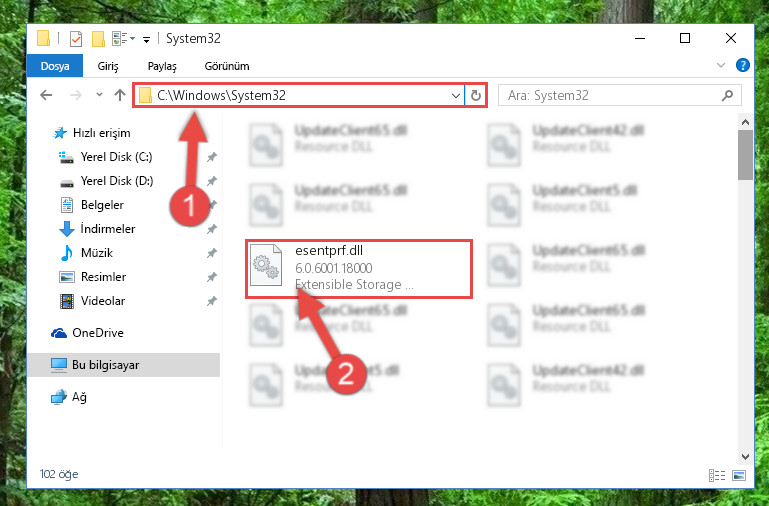Expand the address bar history dropdown

(x=456, y=95)
